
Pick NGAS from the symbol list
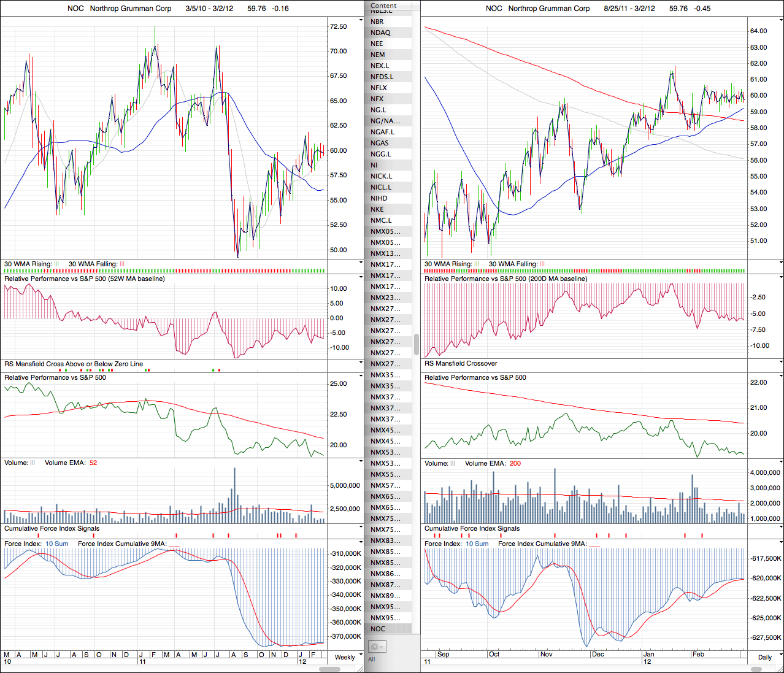(x=380, y=143)
